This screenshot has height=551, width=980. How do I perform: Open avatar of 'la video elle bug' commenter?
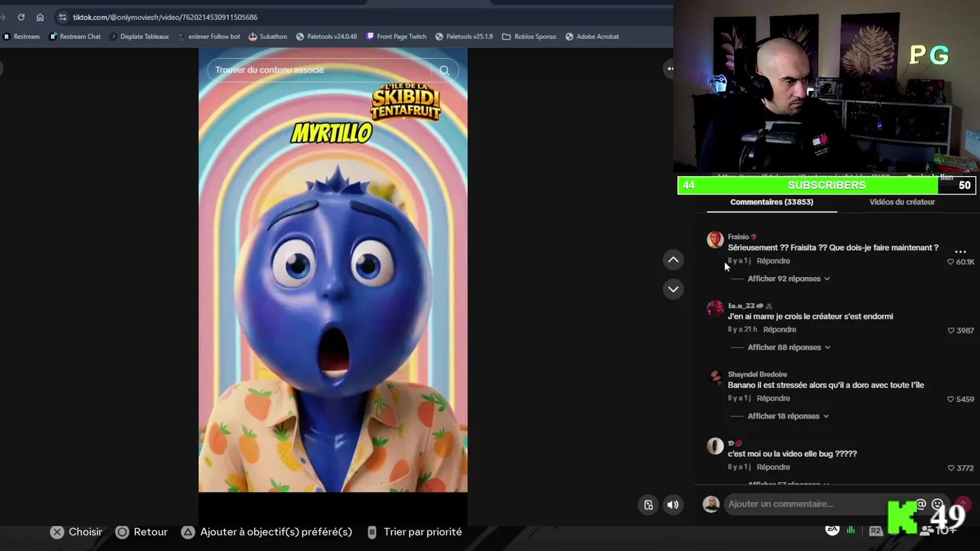[715, 446]
